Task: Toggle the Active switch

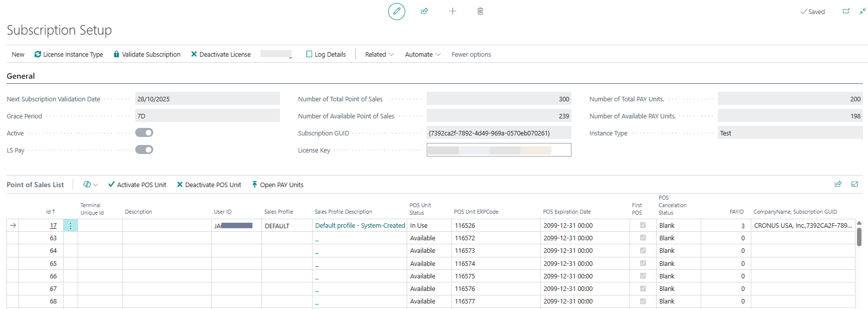Action: pos(144,132)
